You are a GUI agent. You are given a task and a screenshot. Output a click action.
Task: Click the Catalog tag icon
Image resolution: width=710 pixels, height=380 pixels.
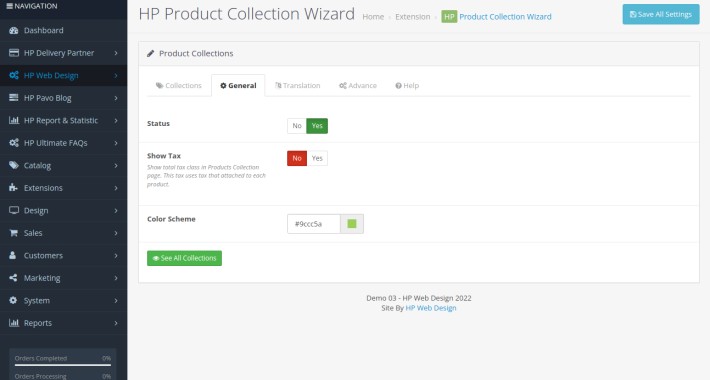(x=14, y=165)
